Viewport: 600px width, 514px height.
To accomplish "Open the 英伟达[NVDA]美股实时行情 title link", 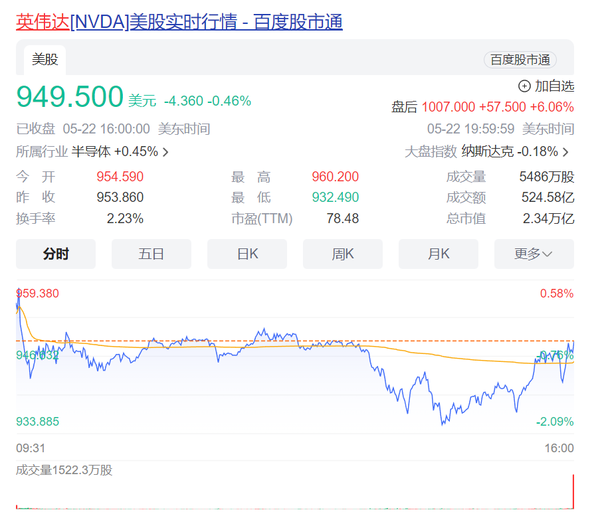I will click(179, 22).
